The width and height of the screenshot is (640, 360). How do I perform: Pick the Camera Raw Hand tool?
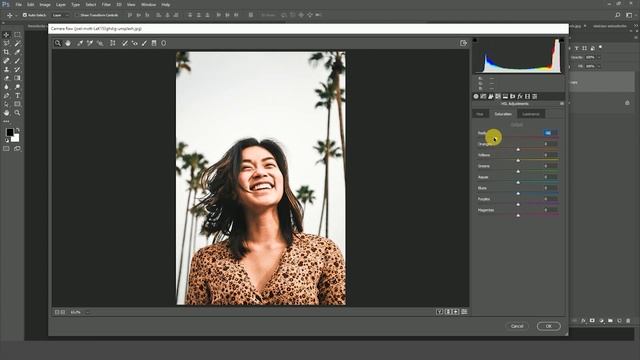pos(68,43)
